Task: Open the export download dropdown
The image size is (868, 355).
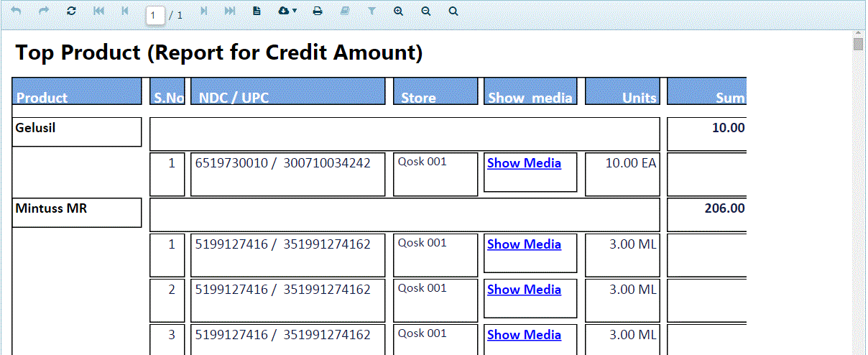Action: 287,11
